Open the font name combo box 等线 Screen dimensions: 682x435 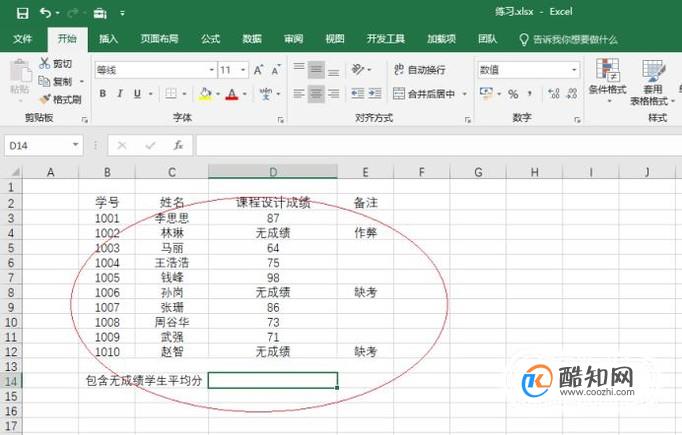click(156, 70)
